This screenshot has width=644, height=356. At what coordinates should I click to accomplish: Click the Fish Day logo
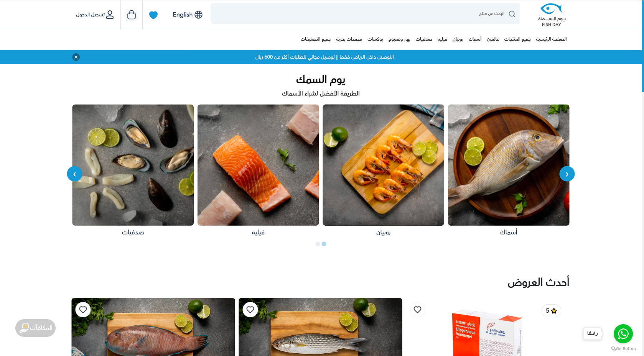[552, 15]
